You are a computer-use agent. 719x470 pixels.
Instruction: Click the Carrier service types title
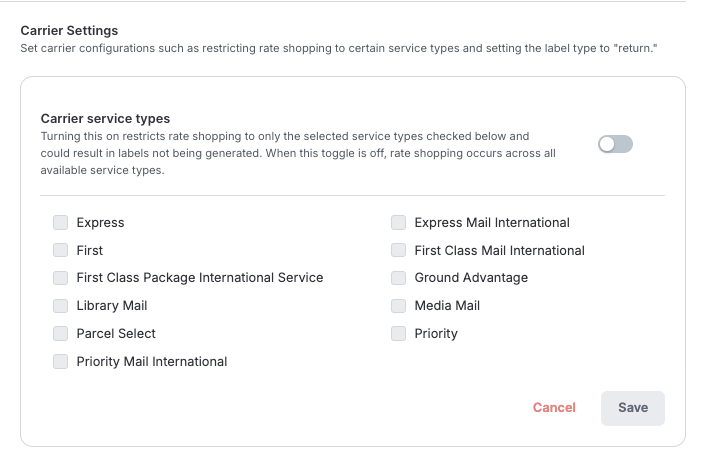coord(105,119)
